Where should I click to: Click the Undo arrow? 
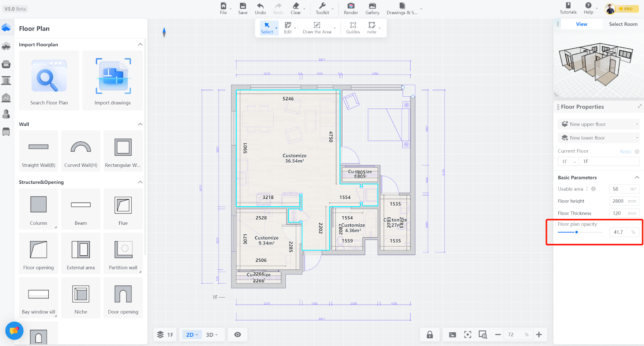(260, 6)
